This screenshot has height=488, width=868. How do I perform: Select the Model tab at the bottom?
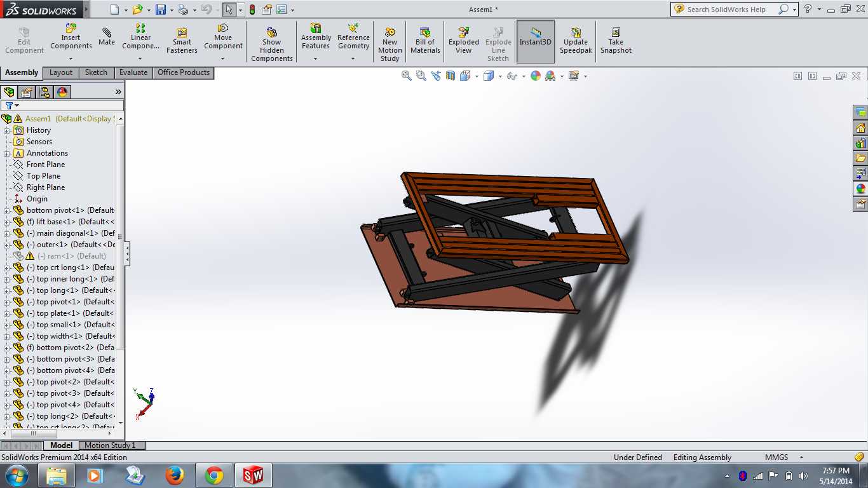(61, 445)
